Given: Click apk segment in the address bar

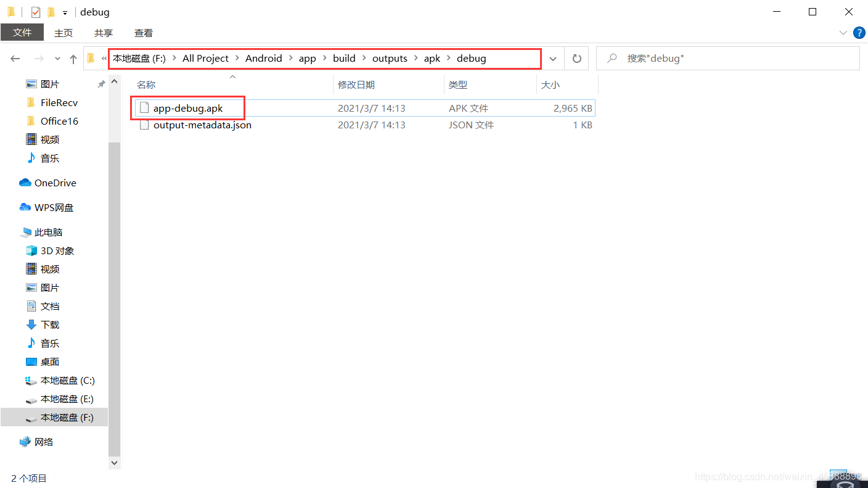Looking at the screenshot, I should tap(432, 58).
